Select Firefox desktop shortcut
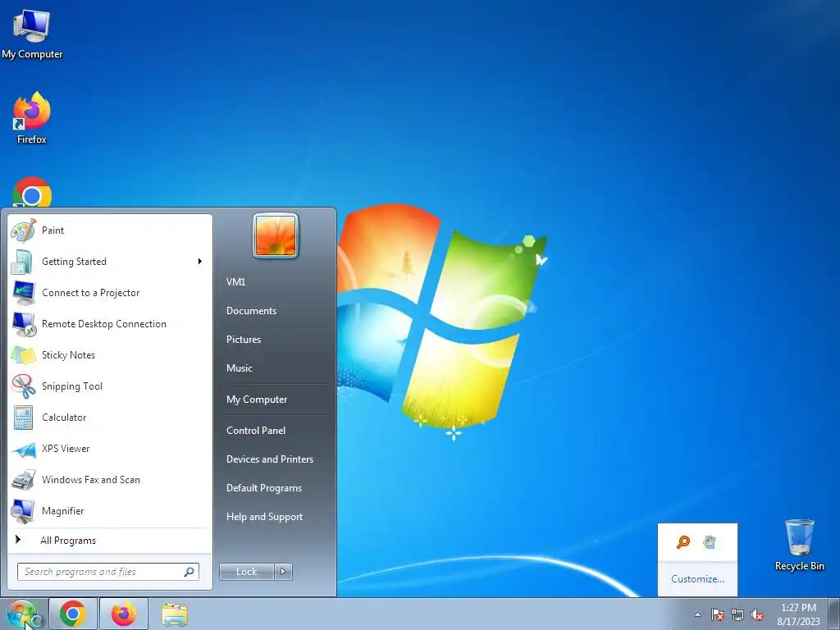The height and width of the screenshot is (630, 840). (x=32, y=118)
